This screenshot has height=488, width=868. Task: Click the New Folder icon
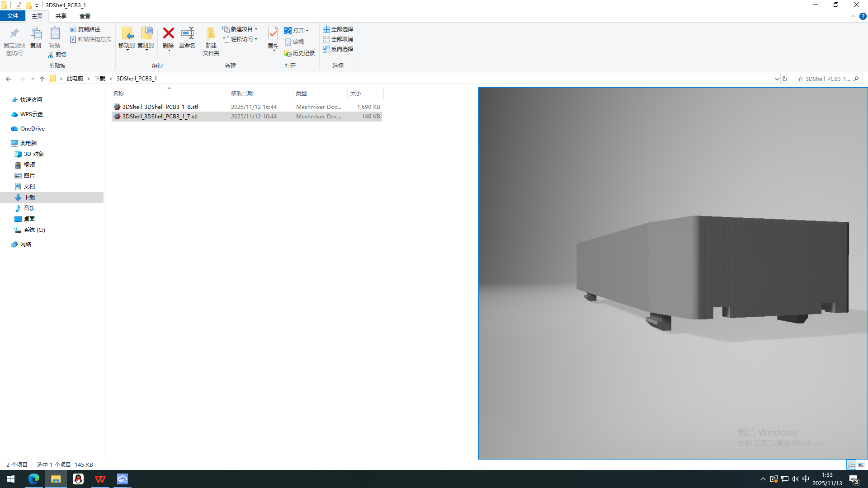211,34
